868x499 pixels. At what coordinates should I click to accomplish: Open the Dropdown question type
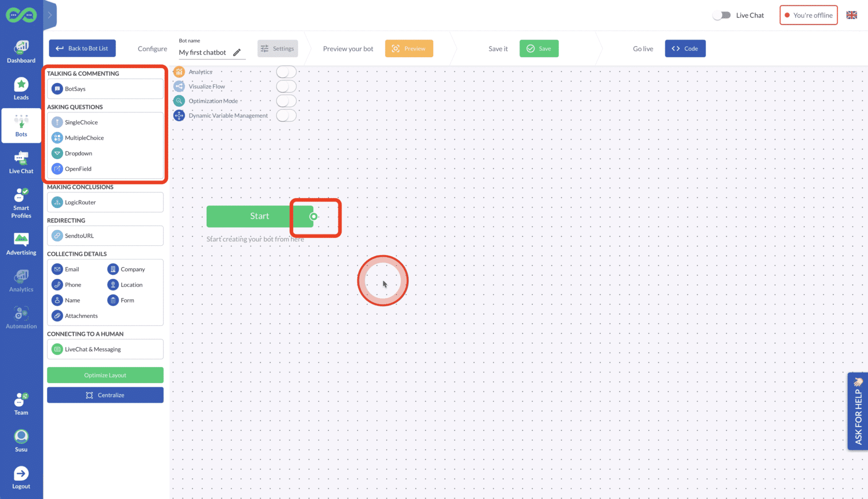78,153
